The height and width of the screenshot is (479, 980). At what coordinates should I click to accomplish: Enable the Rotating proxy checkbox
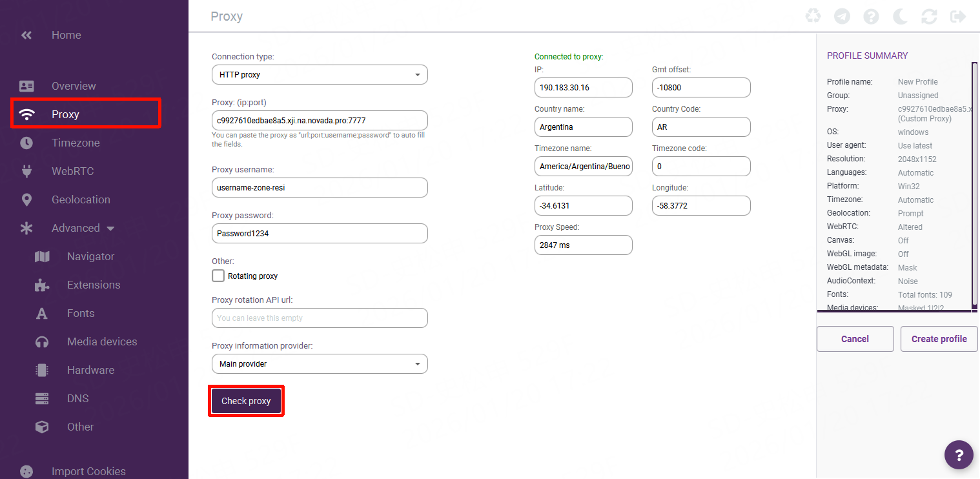(x=218, y=276)
